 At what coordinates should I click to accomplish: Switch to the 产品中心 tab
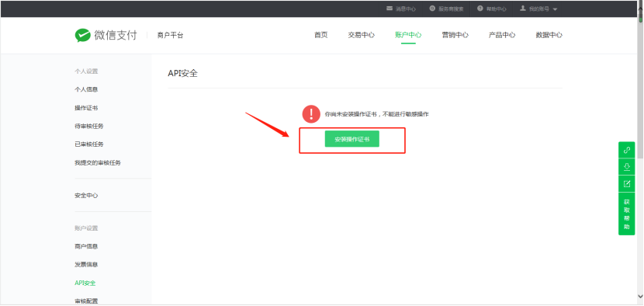tap(502, 35)
